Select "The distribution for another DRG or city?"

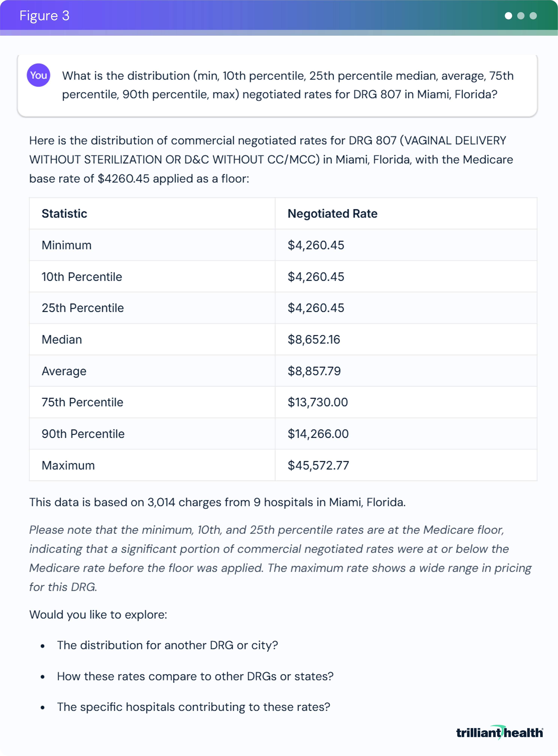167,645
